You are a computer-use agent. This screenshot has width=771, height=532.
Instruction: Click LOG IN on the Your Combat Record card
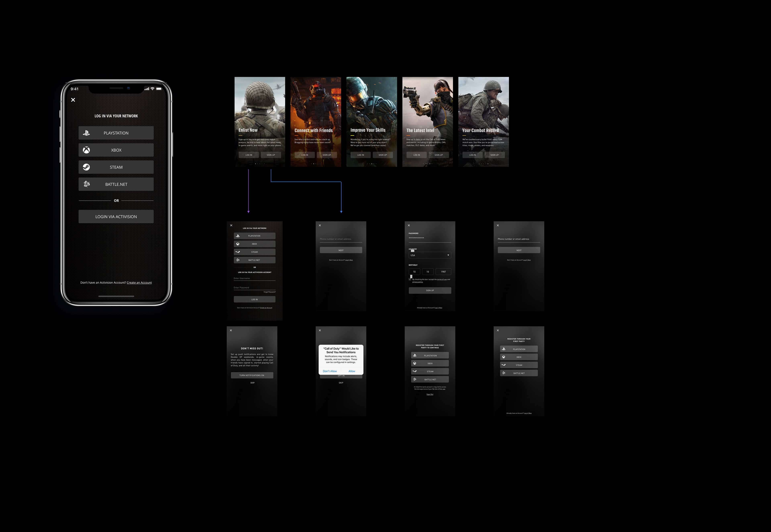tap(473, 155)
